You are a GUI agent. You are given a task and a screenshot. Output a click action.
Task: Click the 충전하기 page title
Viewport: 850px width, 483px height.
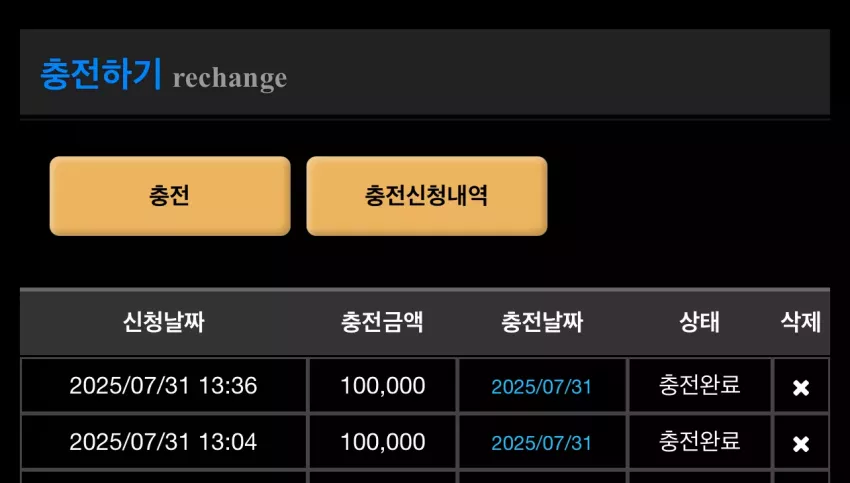[x=101, y=74]
